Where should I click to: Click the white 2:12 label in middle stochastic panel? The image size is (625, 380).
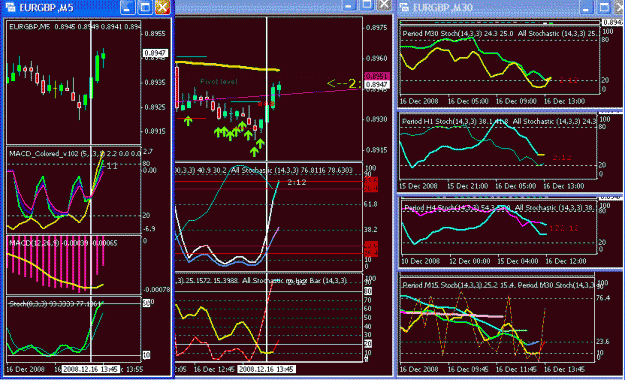[297, 182]
